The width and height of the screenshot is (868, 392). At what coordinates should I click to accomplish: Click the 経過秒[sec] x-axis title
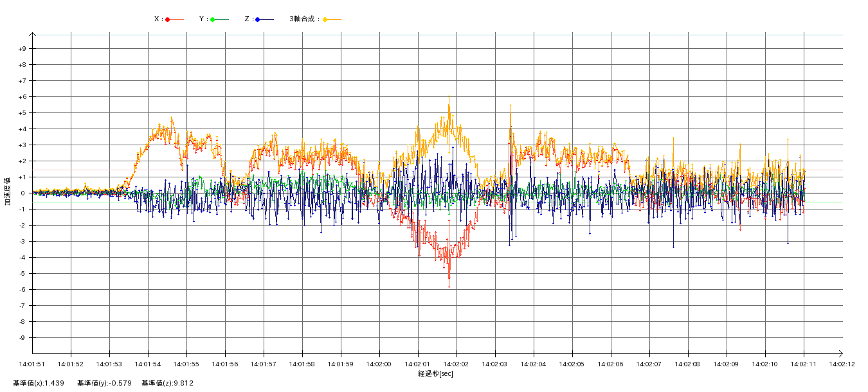tap(435, 373)
